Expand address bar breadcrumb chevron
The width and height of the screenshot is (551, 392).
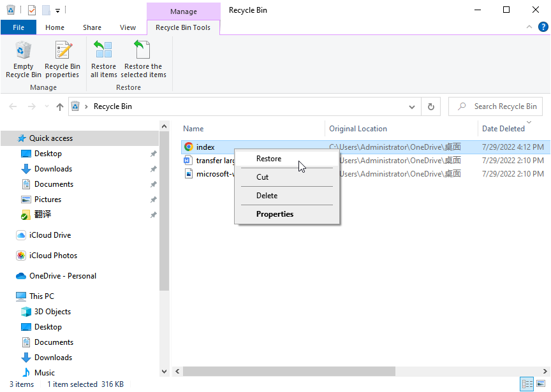pyautogui.click(x=86, y=106)
